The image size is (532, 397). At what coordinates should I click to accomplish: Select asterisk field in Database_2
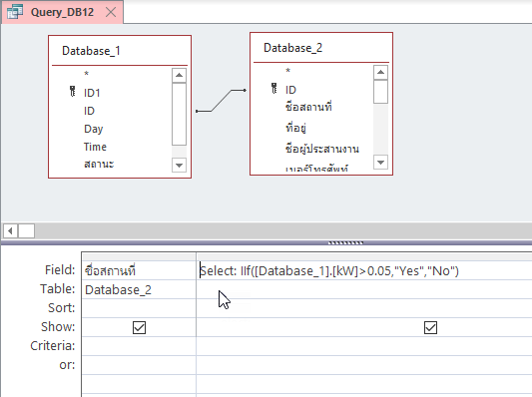[x=288, y=71]
